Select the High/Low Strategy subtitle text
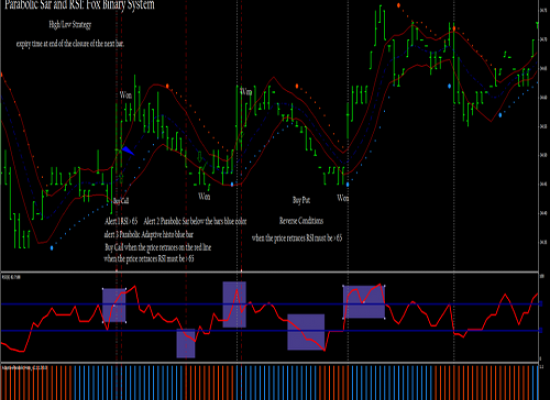Screen dimensions: 550x400 point(70,25)
